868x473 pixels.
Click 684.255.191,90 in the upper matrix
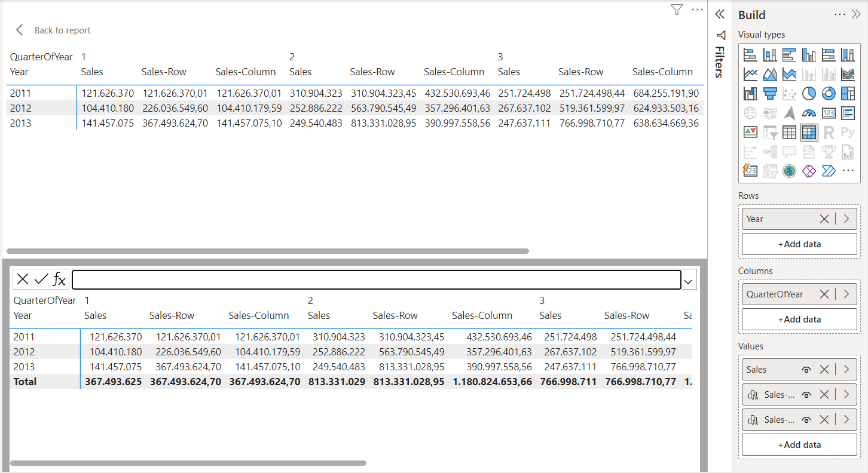tap(666, 93)
